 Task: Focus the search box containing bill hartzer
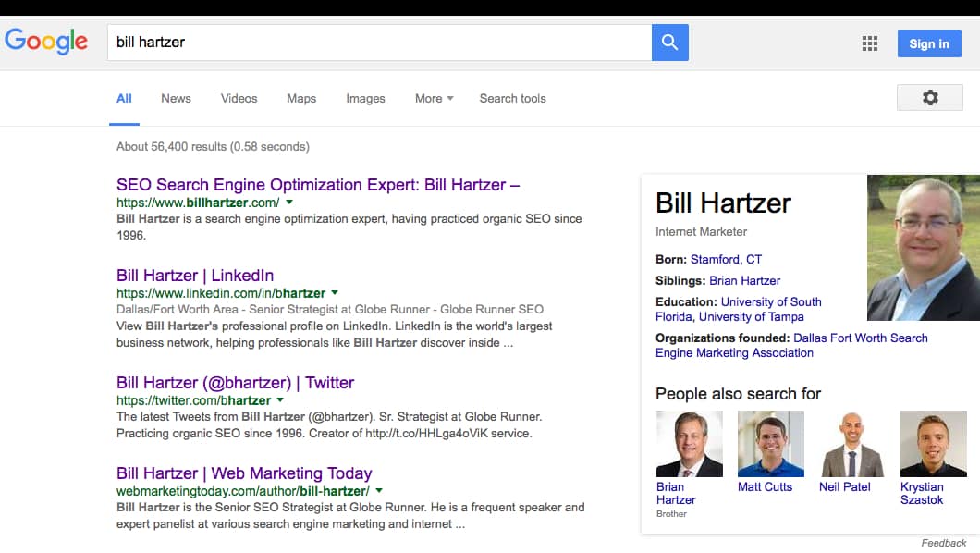(x=379, y=43)
